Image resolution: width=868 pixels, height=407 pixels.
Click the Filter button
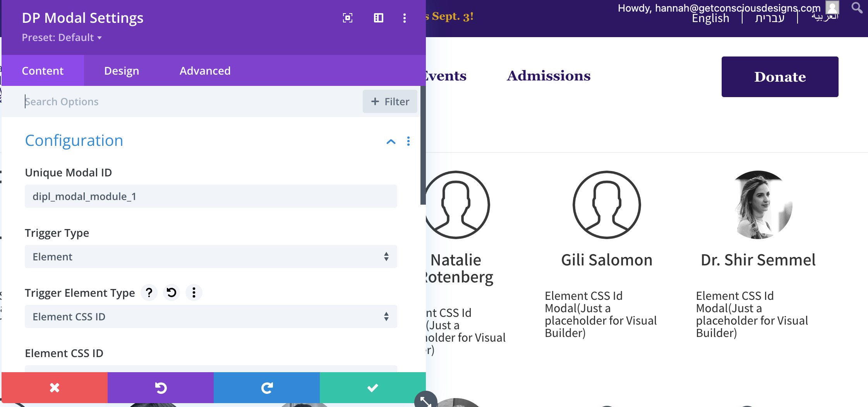[x=390, y=101]
